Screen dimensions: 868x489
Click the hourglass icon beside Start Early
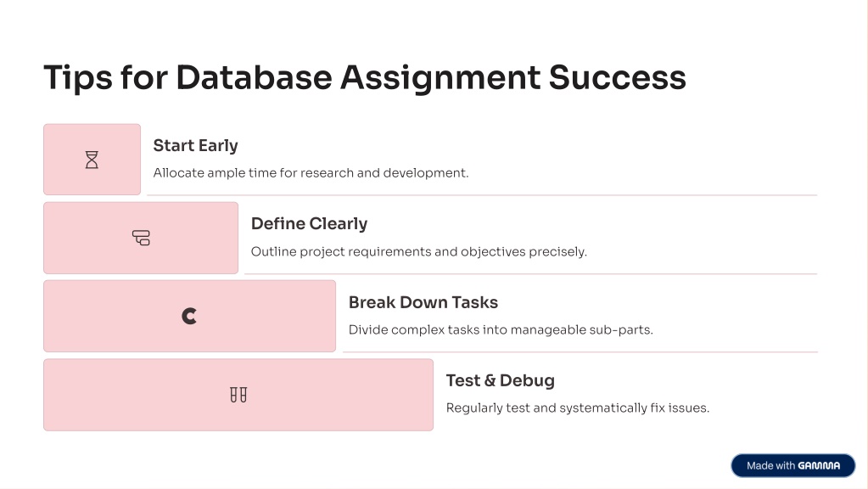click(92, 160)
